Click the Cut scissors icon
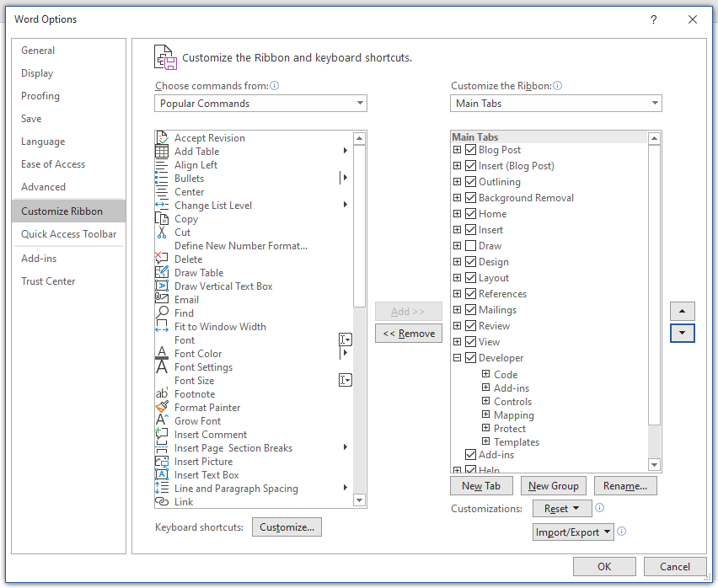This screenshot has width=718, height=588. (x=162, y=232)
